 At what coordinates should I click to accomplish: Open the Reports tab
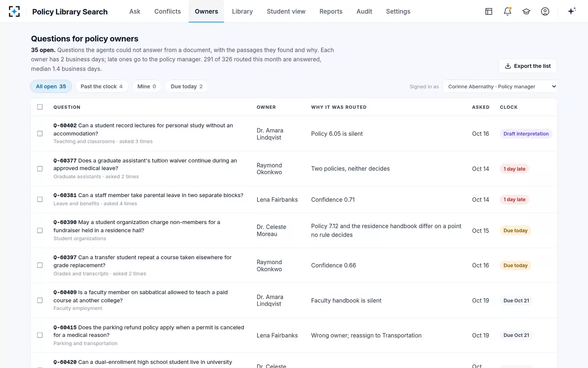(331, 11)
